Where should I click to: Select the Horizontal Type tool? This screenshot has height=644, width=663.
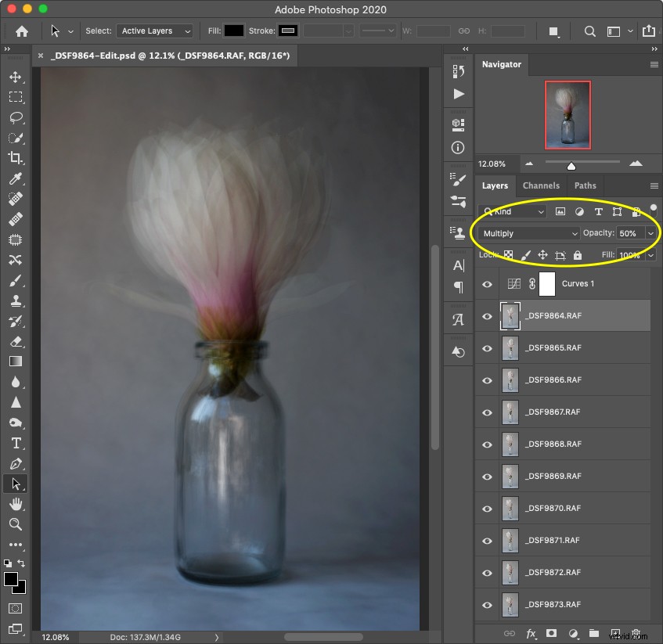[x=16, y=443]
